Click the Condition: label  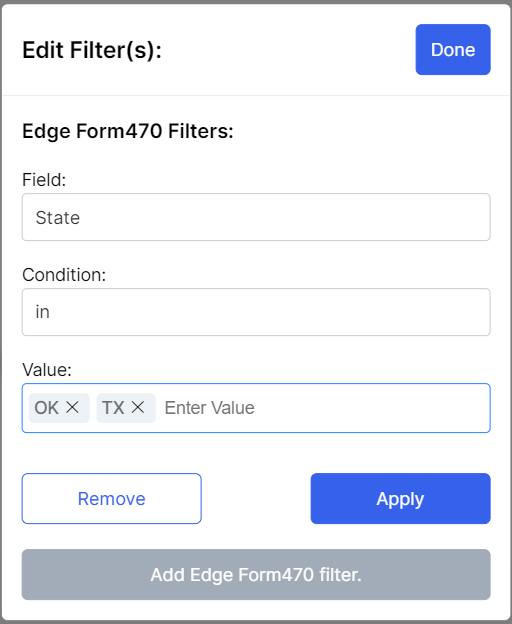pos(64,275)
